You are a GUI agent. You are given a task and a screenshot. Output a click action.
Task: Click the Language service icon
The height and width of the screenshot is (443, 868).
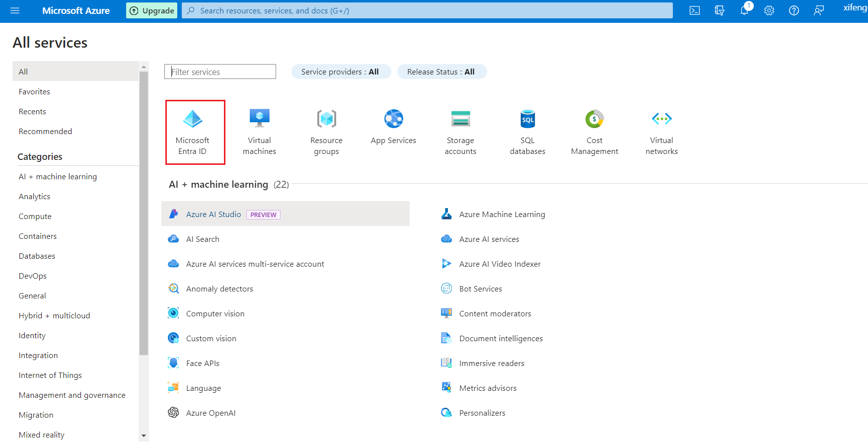[x=173, y=388]
